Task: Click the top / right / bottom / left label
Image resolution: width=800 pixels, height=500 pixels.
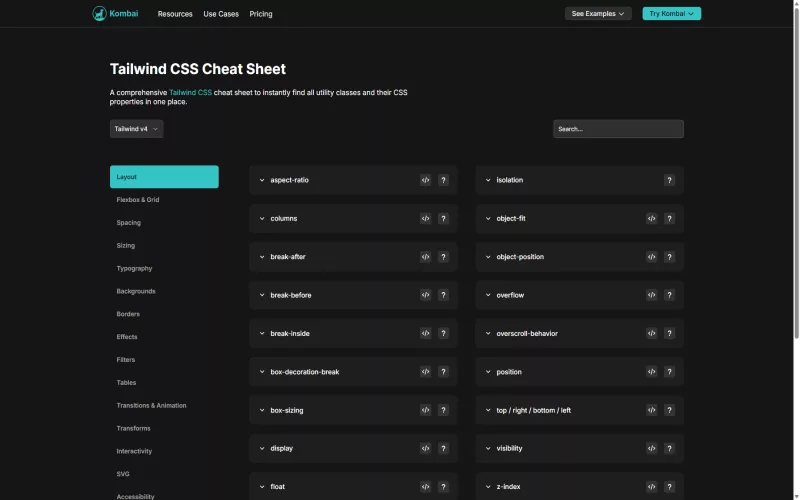Action: pos(534,410)
